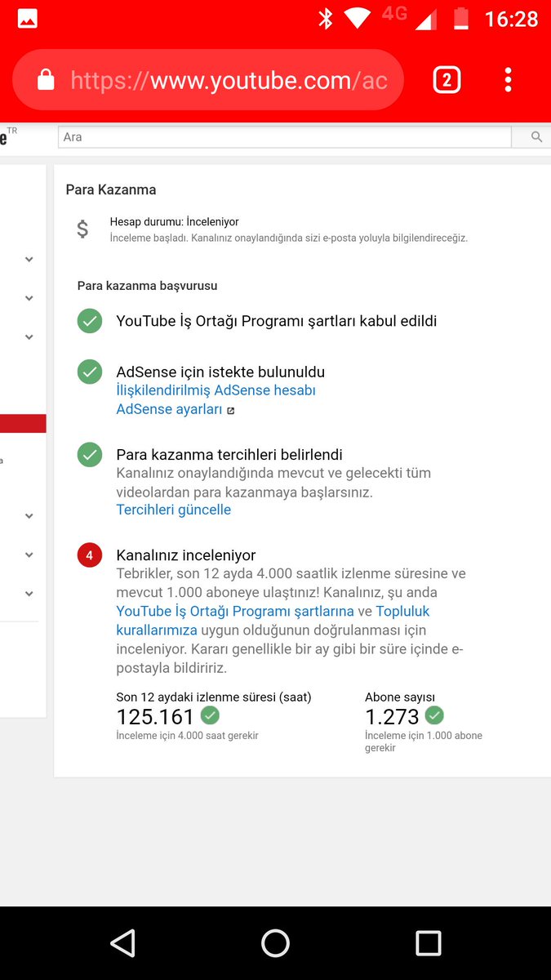
Task: Click the YouTube TR logo in header
Action: (x=8, y=136)
